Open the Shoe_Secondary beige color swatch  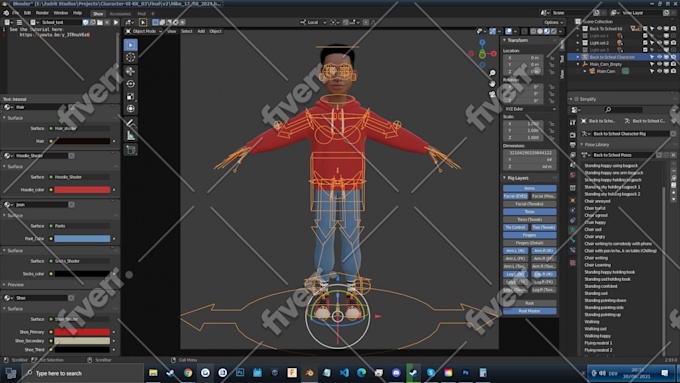coord(82,341)
